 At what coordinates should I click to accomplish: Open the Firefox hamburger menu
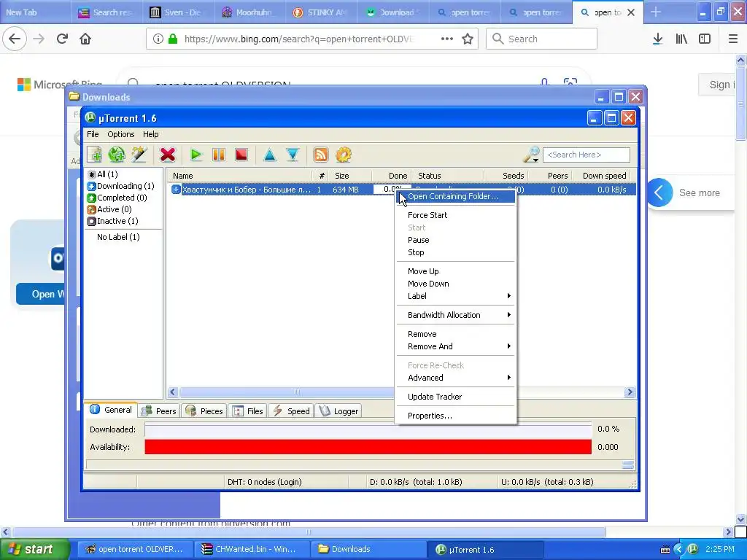pos(733,39)
